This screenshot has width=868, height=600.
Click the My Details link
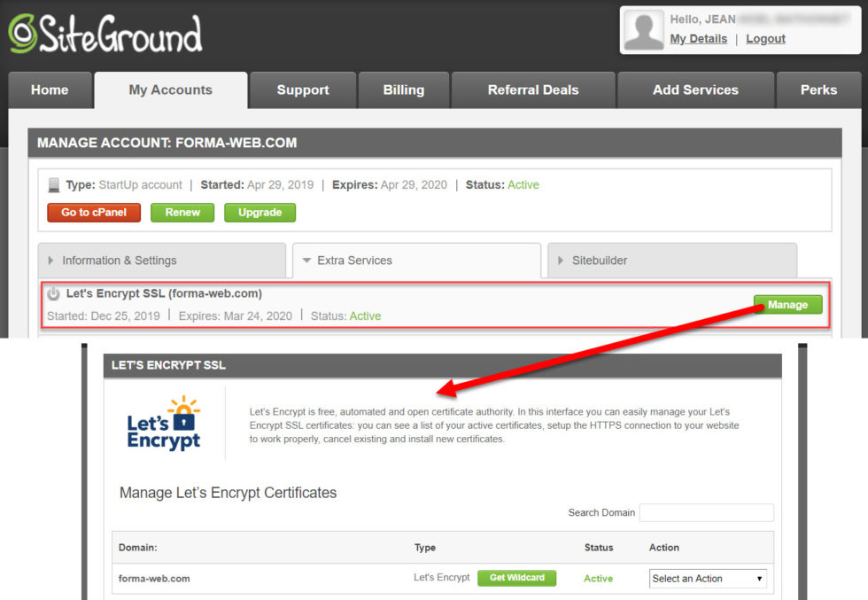coord(699,39)
